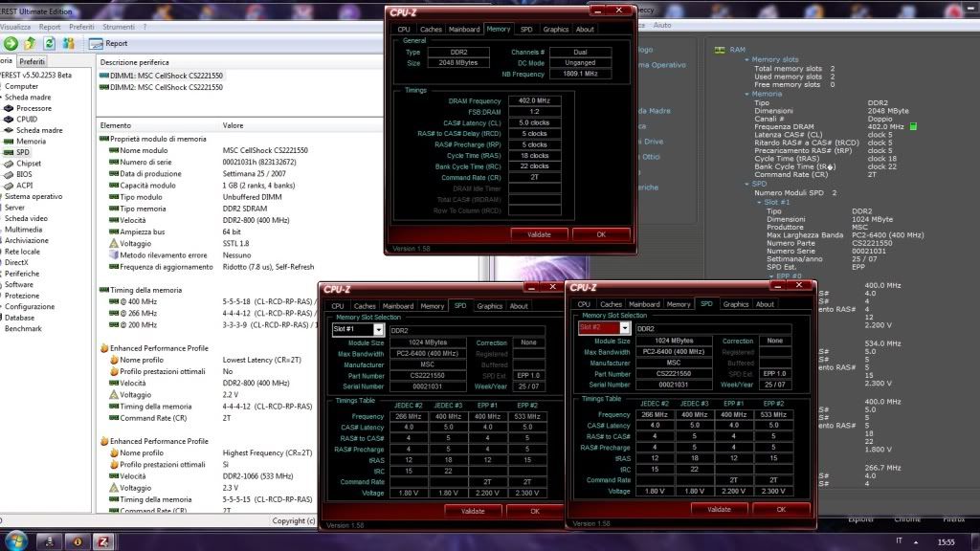Click the green forward arrow in EVEREST toolbar
The image size is (980, 551).
[x=11, y=43]
